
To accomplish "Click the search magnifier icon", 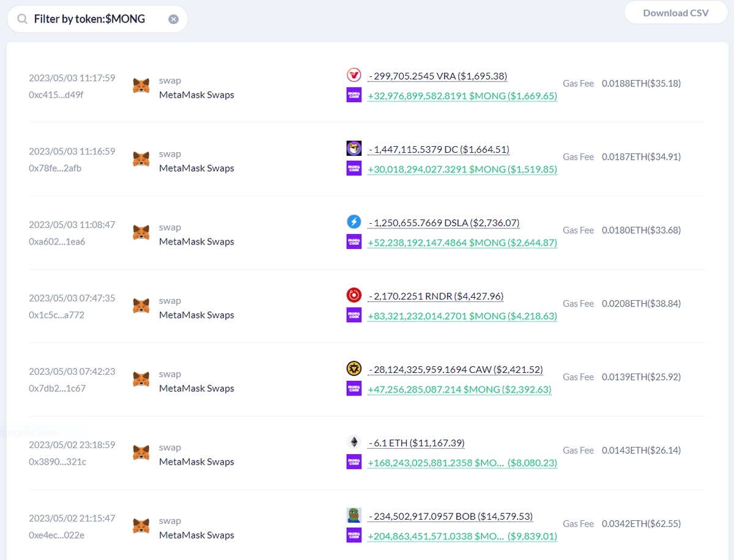I will pyautogui.click(x=23, y=19).
